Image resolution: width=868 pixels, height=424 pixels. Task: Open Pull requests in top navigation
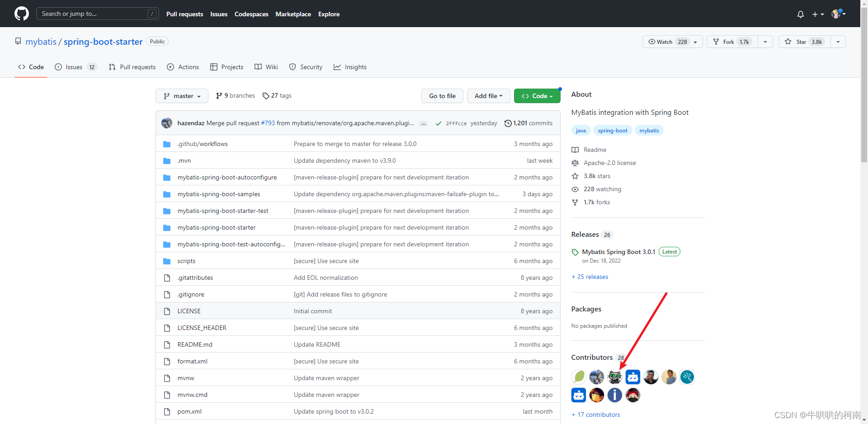(x=184, y=14)
